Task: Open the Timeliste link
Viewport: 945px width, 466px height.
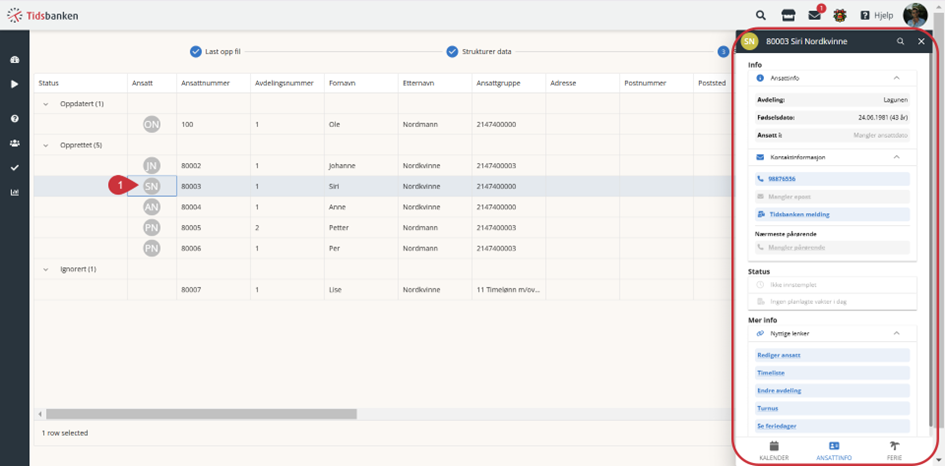Action: [x=832, y=373]
